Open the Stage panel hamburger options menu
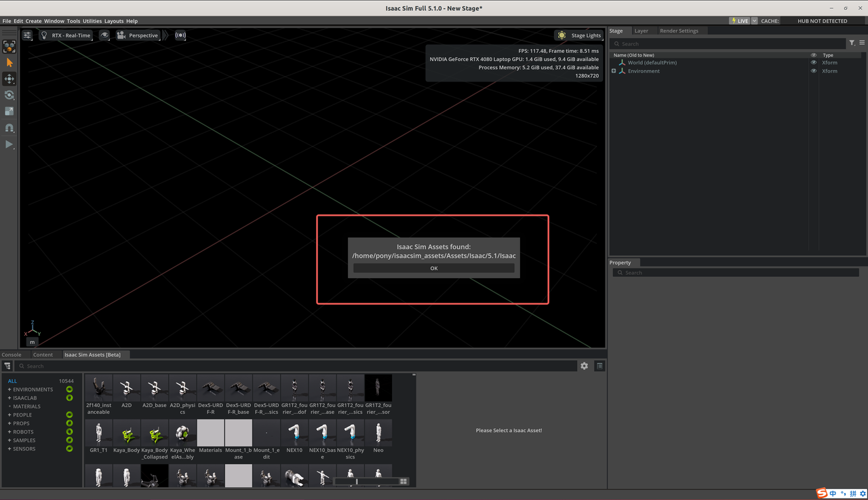Image resolution: width=868 pixels, height=500 pixels. (862, 43)
